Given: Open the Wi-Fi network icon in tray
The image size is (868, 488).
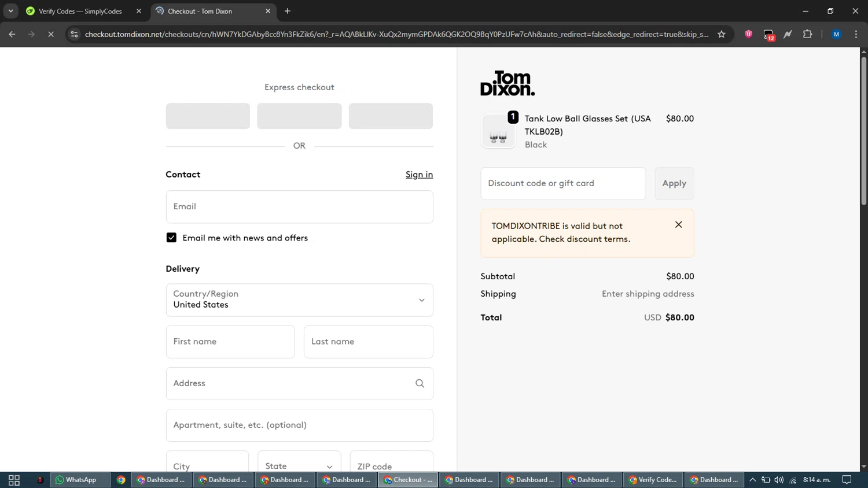Looking at the screenshot, I should 793,480.
